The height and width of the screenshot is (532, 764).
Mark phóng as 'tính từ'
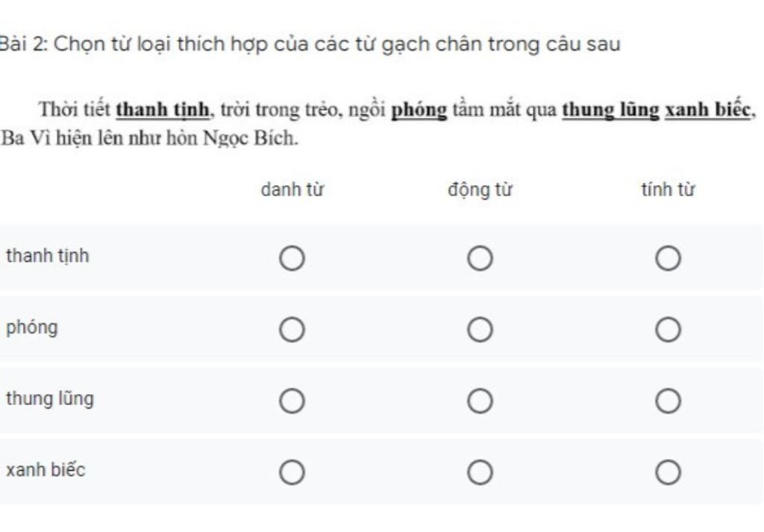pos(668,329)
